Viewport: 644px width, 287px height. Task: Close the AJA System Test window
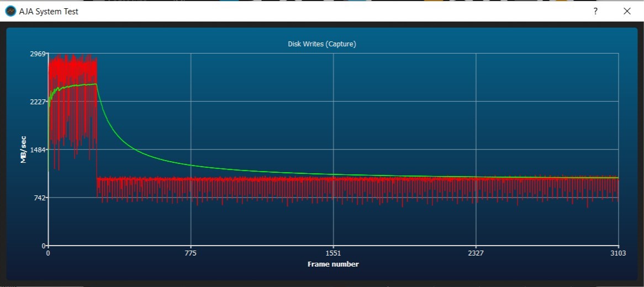(x=627, y=11)
